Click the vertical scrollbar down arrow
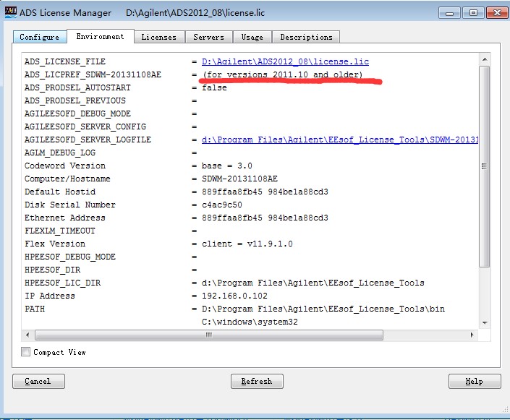510x420 pixels. 485,323
